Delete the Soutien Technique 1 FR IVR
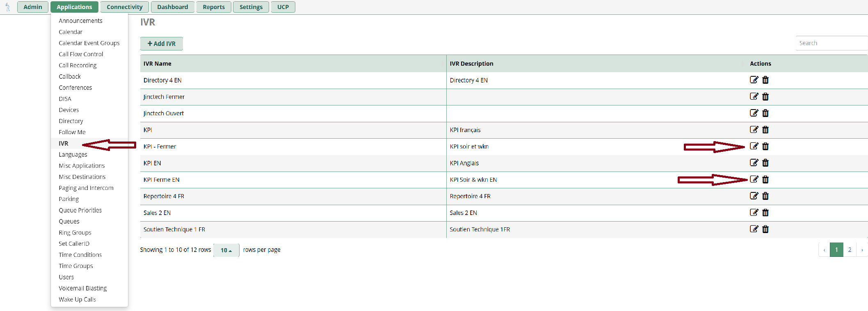868x311 pixels. tap(765, 229)
